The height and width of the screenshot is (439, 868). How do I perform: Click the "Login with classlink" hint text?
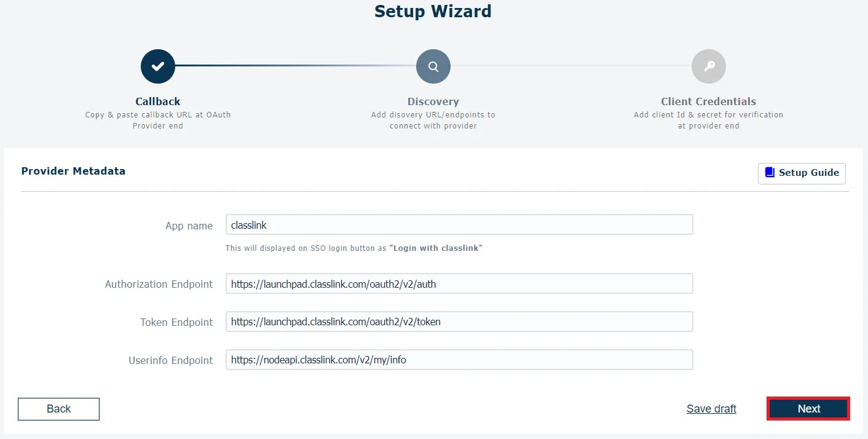coord(436,248)
